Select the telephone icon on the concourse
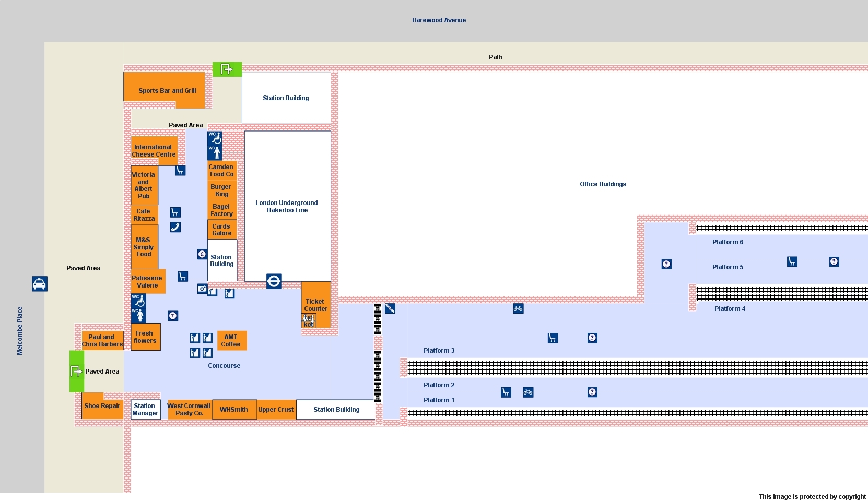 pos(175,228)
